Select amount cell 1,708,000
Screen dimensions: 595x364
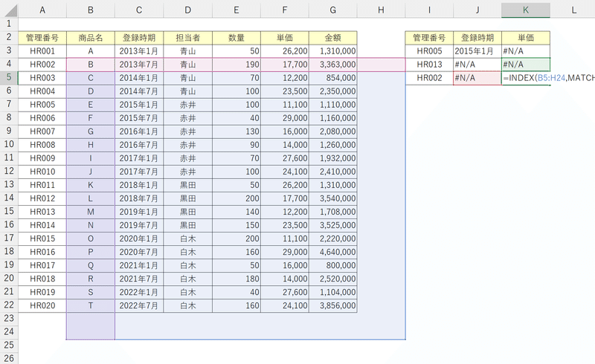point(332,212)
